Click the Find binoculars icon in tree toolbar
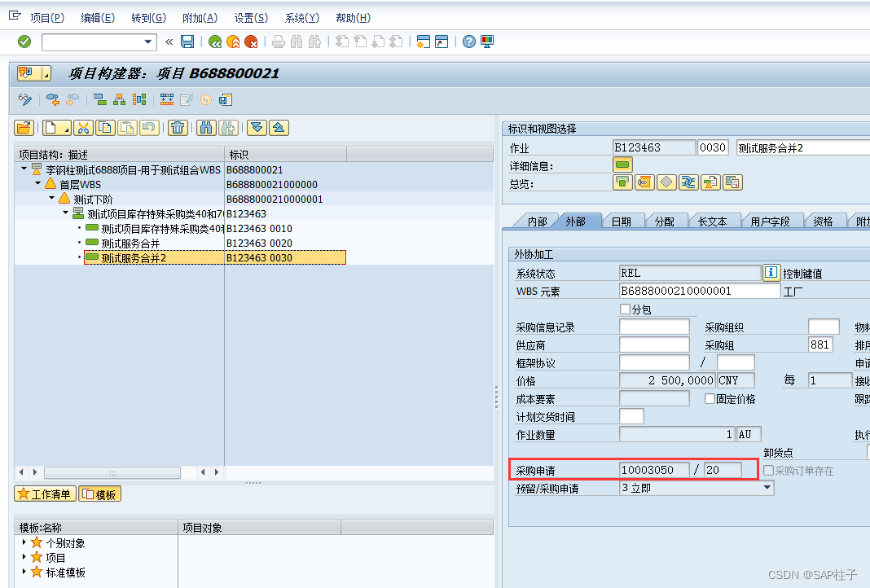The width and height of the screenshot is (870, 588). (x=206, y=128)
